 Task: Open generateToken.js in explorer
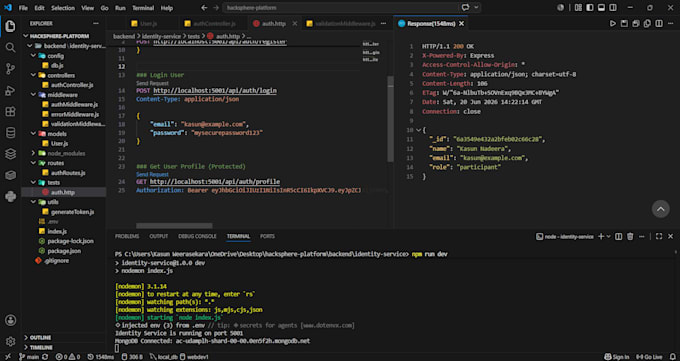coord(72,212)
